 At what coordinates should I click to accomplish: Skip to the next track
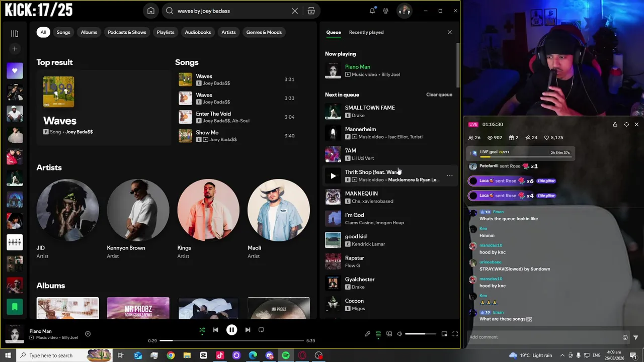coord(248,330)
